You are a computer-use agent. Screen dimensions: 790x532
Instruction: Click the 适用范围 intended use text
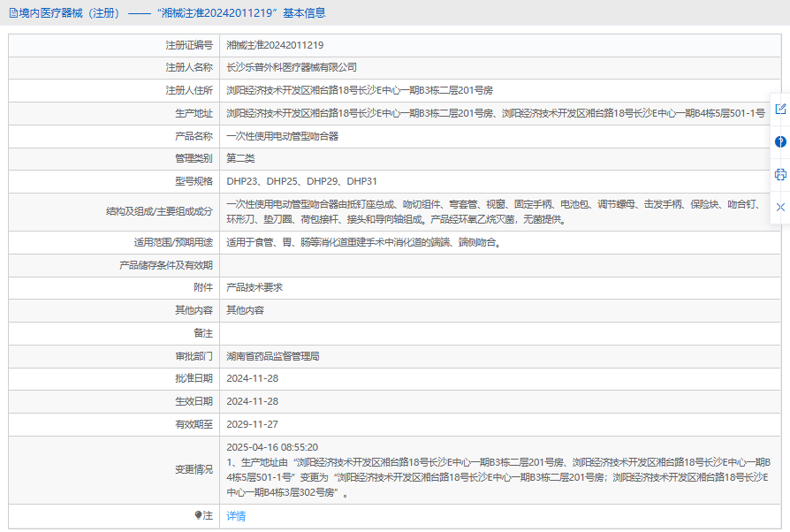tap(363, 242)
